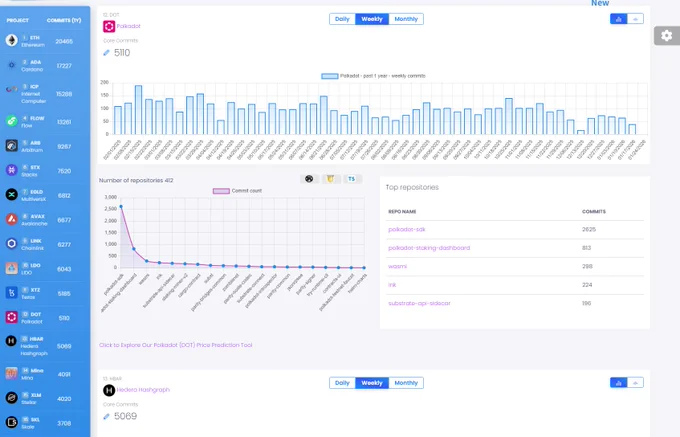Switch Hedera chart to bar view
This screenshot has height=437, width=680.
point(618,383)
